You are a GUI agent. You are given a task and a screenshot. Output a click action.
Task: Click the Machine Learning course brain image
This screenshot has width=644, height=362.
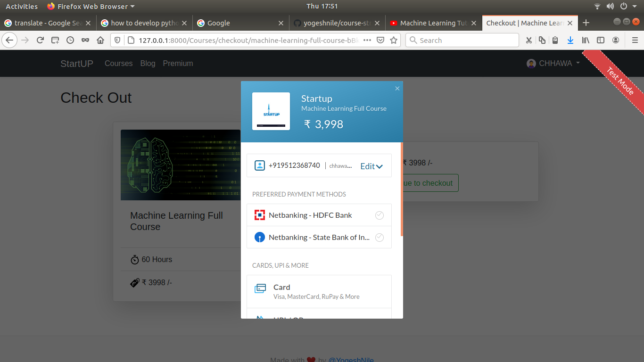coord(181,165)
